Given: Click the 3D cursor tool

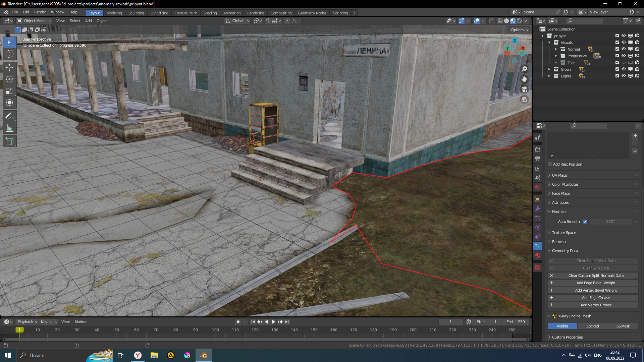Looking at the screenshot, I should (9, 54).
